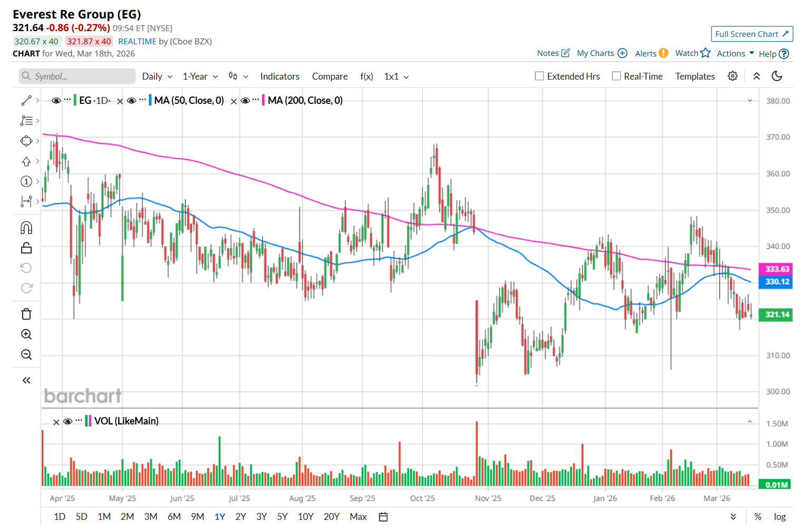
Task: Select the price measure tool
Action: 26,201
